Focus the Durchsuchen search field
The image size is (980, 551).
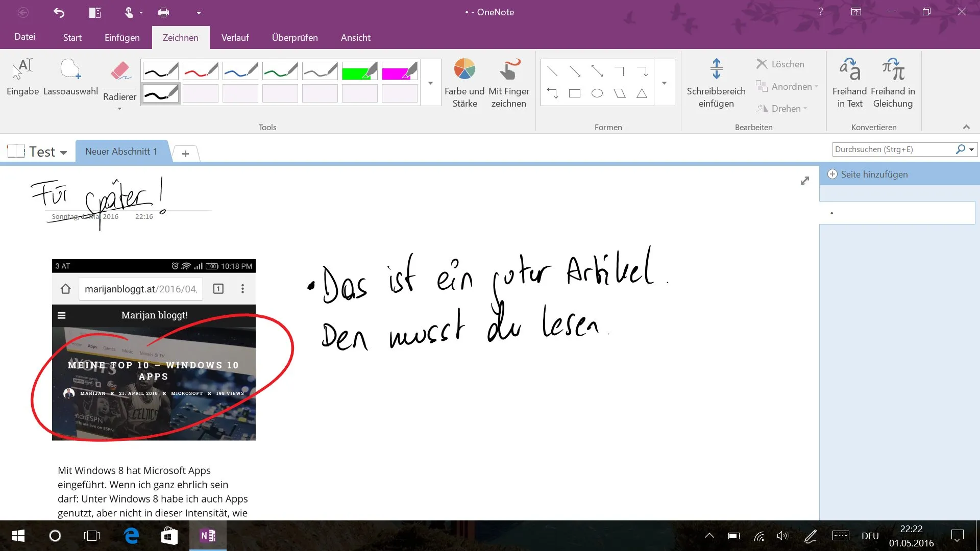click(893, 149)
